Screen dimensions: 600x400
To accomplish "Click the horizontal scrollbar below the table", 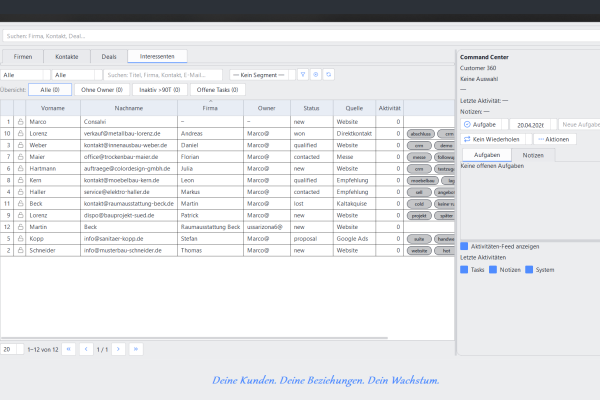I will pos(194,338).
